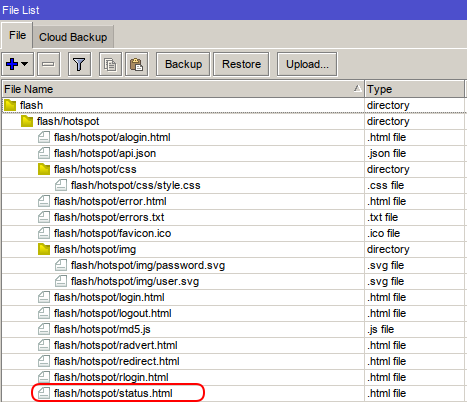Click file icon of rlogin.html
The width and height of the screenshot is (467, 402).
[x=44, y=377]
